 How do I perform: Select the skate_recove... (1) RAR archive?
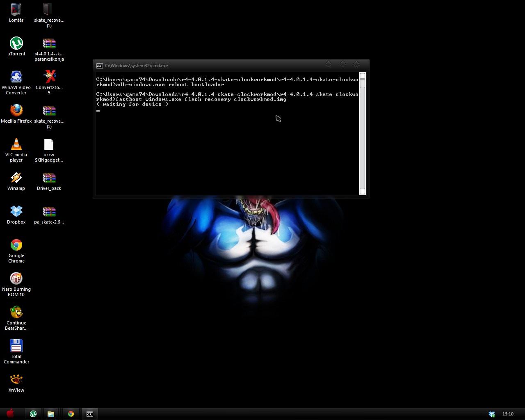(x=49, y=116)
